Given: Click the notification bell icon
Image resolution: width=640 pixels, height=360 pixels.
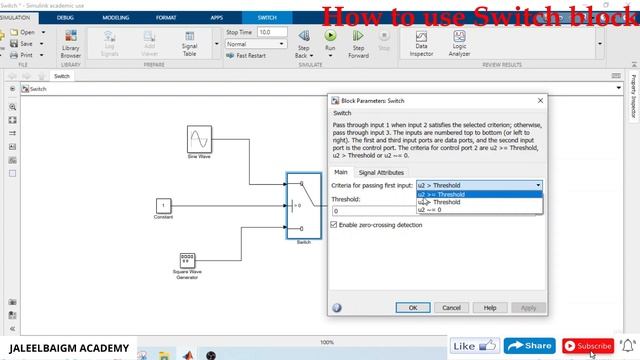Looking at the screenshot, I should coord(628,346).
